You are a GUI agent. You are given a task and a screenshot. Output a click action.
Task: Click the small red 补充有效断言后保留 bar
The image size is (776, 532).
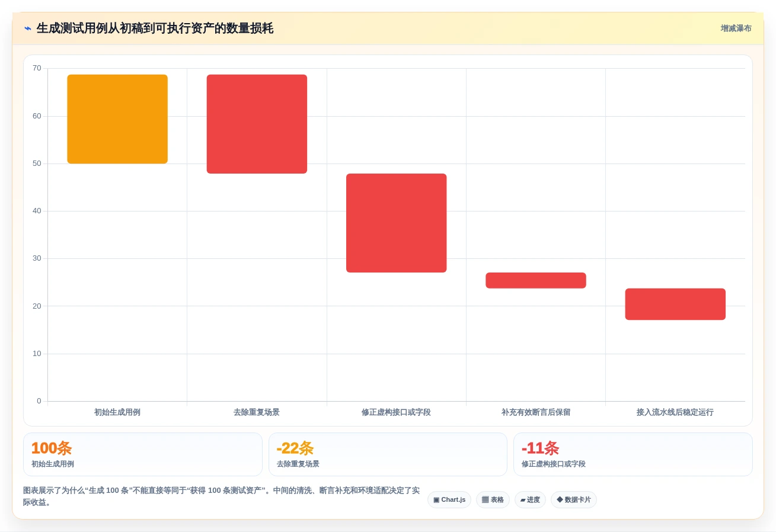tap(536, 280)
